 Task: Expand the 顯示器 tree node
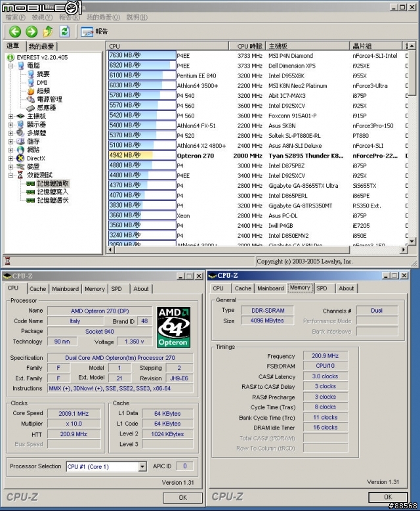click(10, 125)
